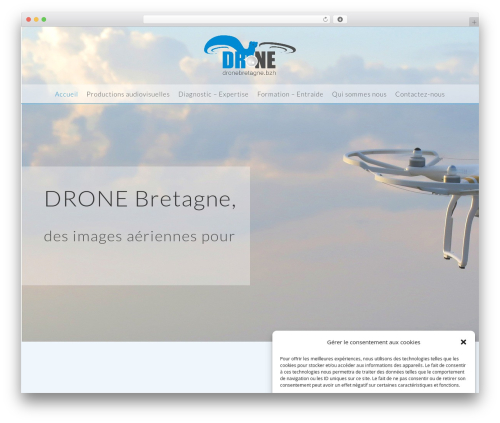This screenshot has width=500, height=423.
Task: Select Formation – Entraide menu item
Action: (x=290, y=94)
